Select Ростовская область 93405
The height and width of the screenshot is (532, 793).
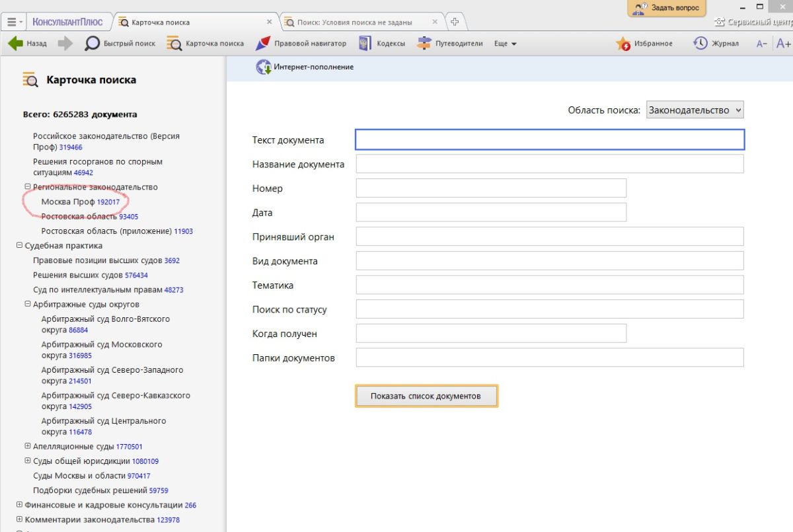point(90,216)
